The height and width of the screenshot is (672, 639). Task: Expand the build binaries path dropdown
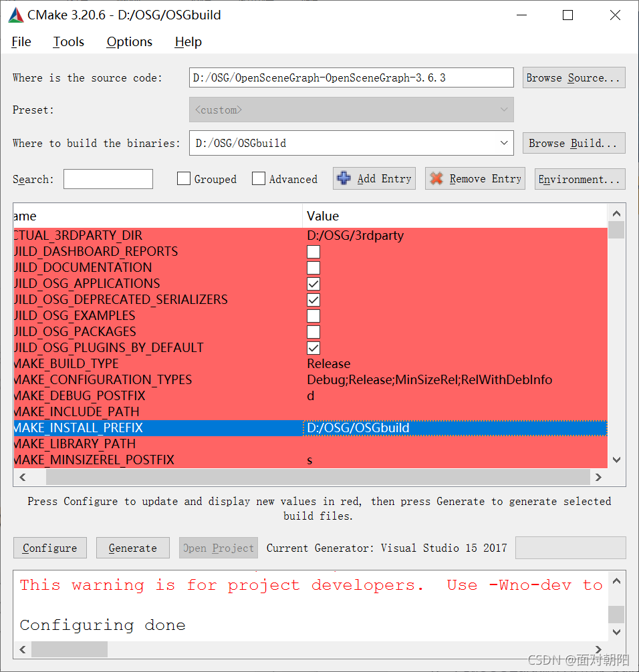(504, 143)
